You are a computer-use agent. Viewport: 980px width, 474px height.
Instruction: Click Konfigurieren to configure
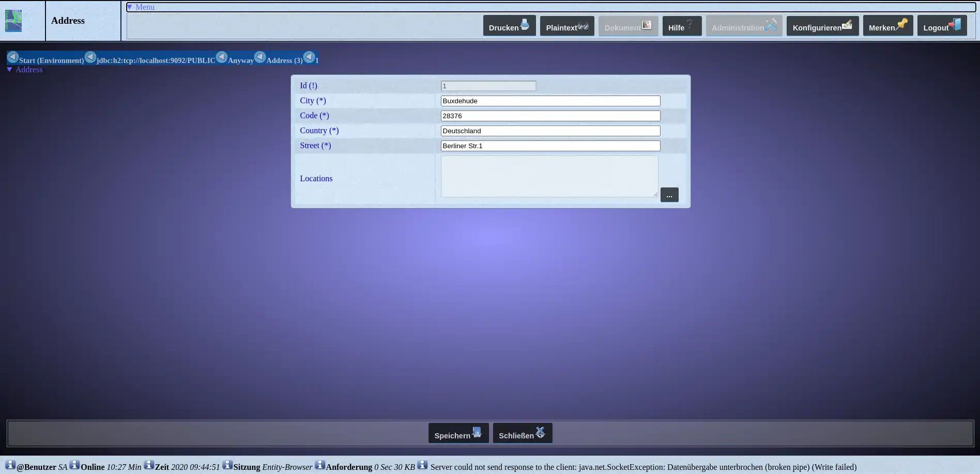[x=822, y=26]
